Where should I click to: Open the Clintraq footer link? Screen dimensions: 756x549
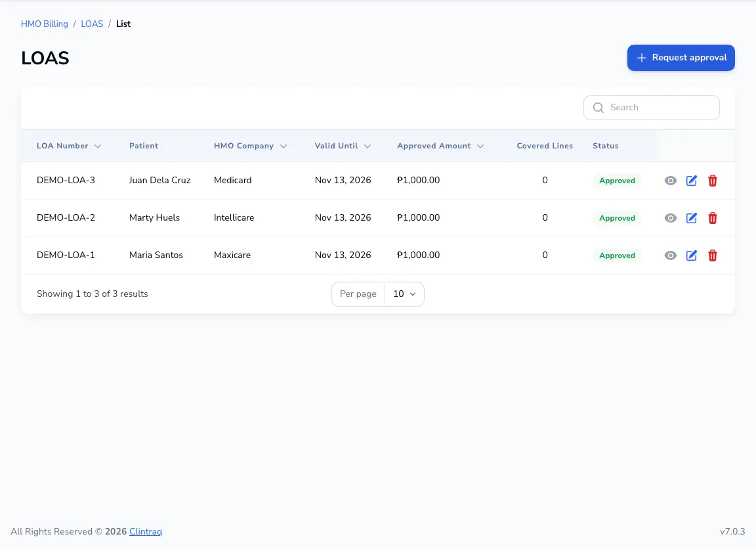(146, 532)
